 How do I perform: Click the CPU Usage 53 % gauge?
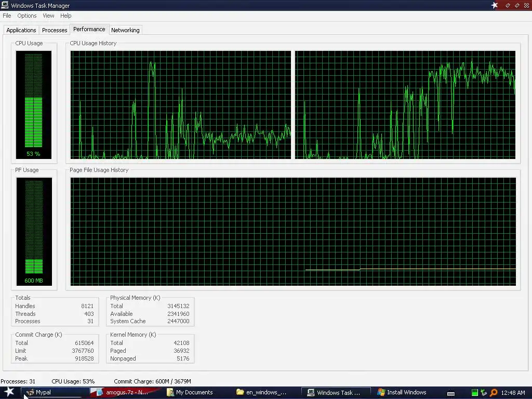tap(34, 104)
